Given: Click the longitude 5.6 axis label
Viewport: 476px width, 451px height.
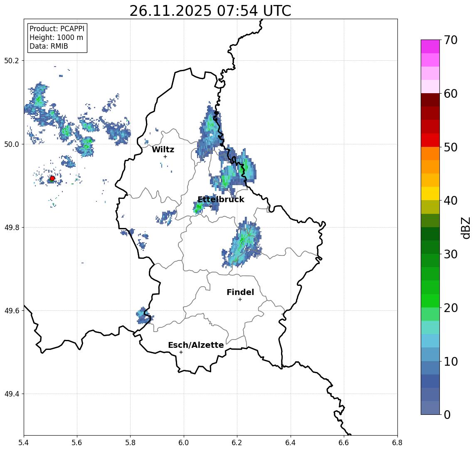Looking at the screenshot, I should [77, 443].
